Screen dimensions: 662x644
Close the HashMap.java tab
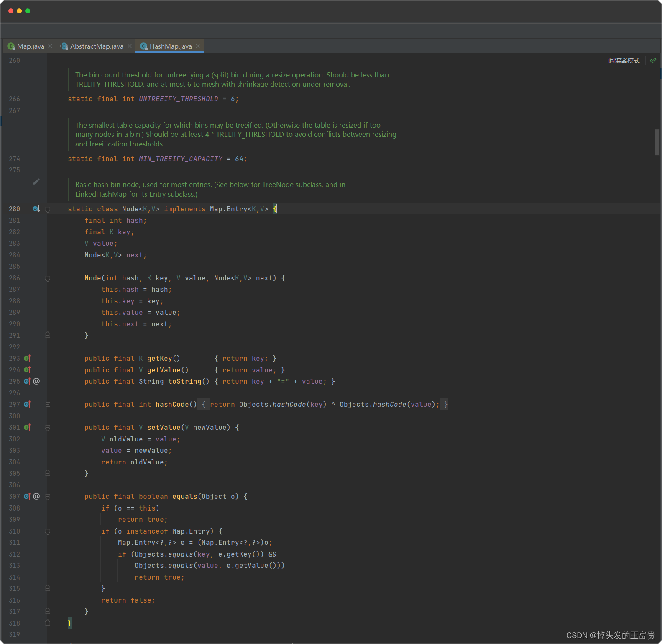(198, 46)
